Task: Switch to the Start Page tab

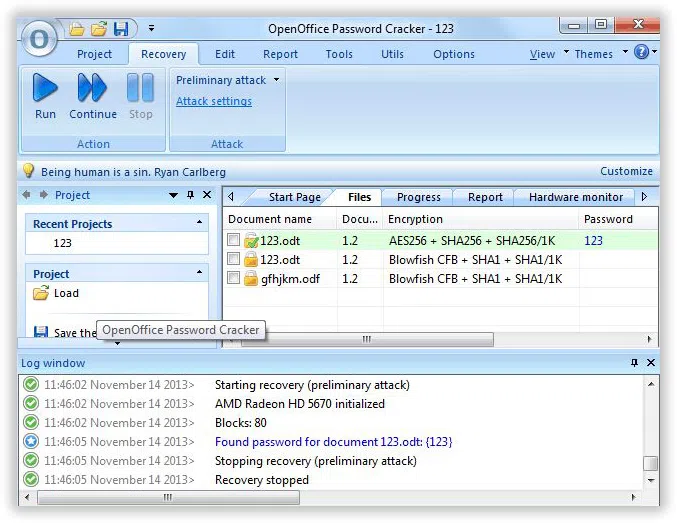Action: (294, 197)
